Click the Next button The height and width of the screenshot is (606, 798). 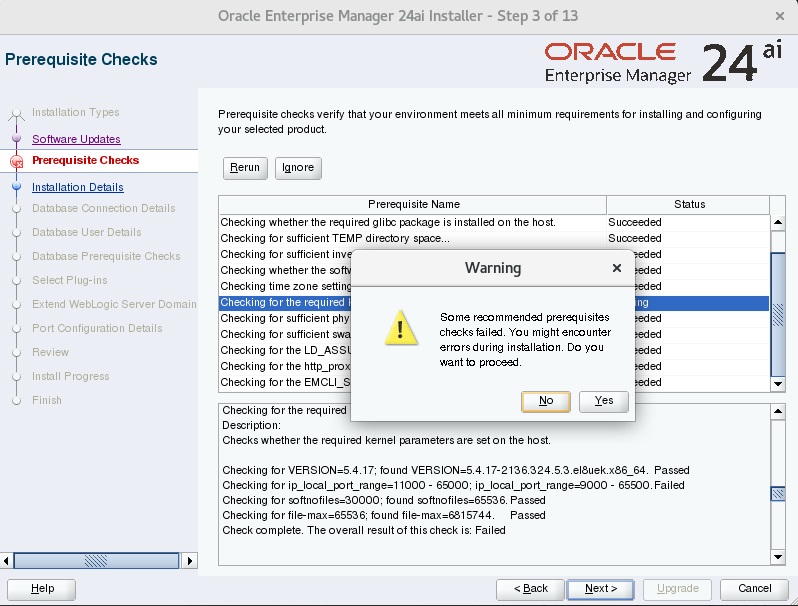(601, 589)
